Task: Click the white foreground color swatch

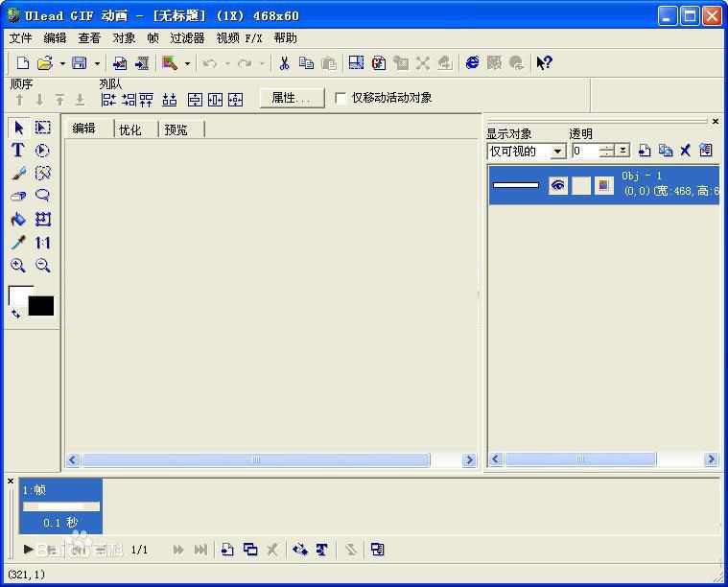Action: pos(17,295)
